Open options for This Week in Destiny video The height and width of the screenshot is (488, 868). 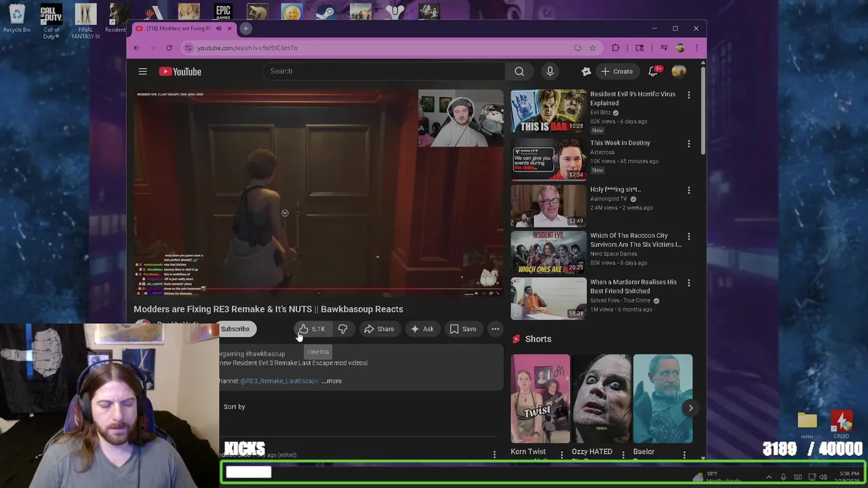click(688, 144)
